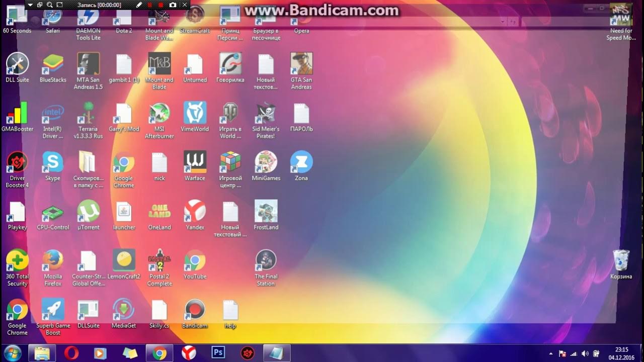Select the DLL Suite wrench icon
Viewport: 644px width, 362px height.
click(x=17, y=67)
